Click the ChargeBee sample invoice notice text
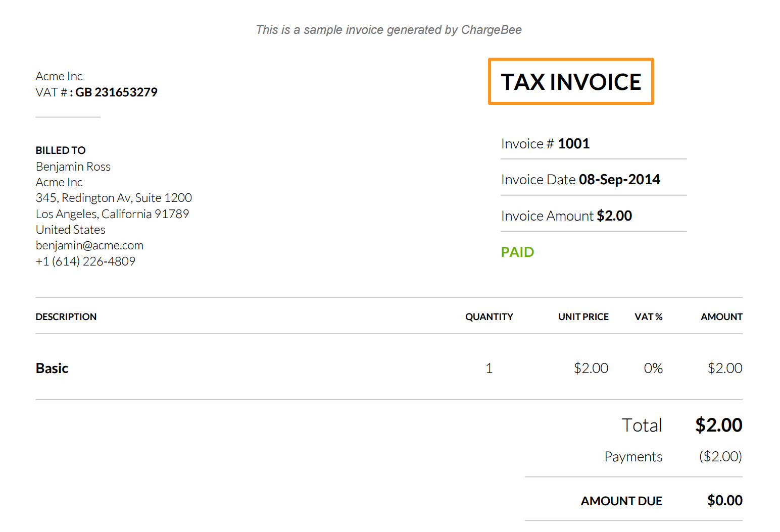This screenshot has width=780, height=532. coord(388,30)
